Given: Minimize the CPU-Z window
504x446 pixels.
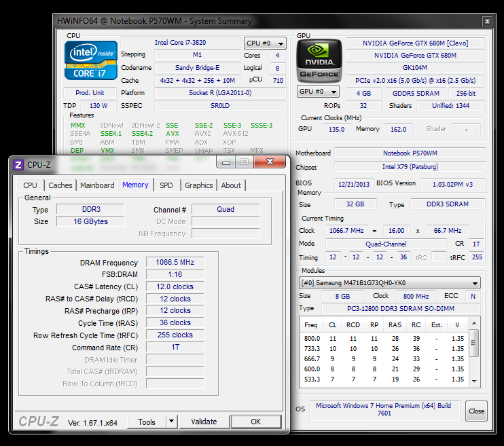Looking at the screenshot, I should click(x=226, y=162).
